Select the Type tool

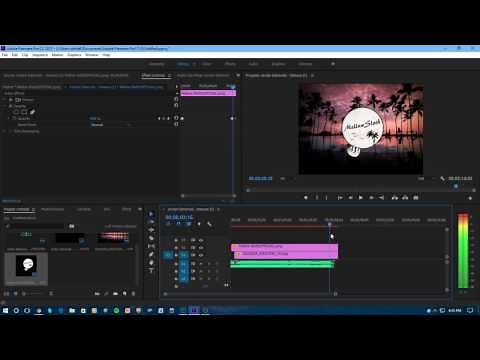click(x=151, y=271)
